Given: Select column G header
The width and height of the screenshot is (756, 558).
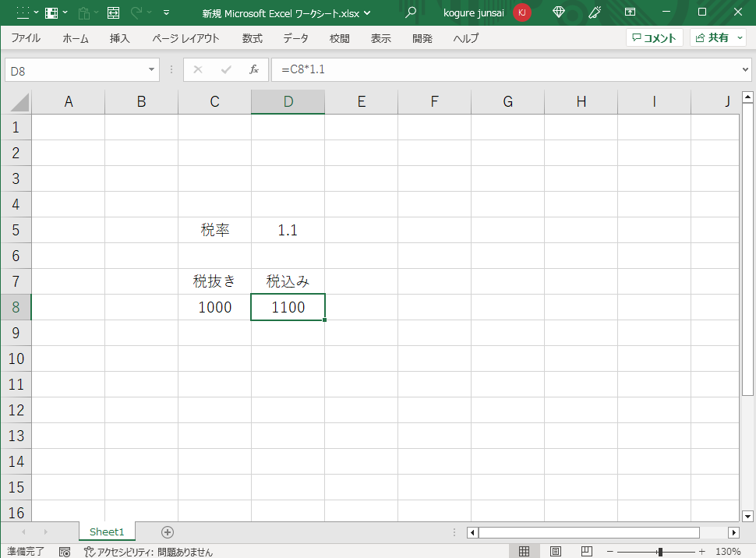Looking at the screenshot, I should [x=507, y=102].
